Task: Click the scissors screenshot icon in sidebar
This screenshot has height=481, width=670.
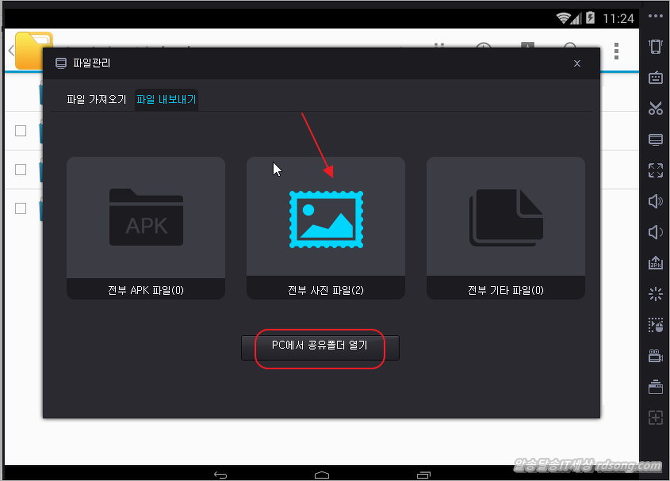Action: [656, 108]
